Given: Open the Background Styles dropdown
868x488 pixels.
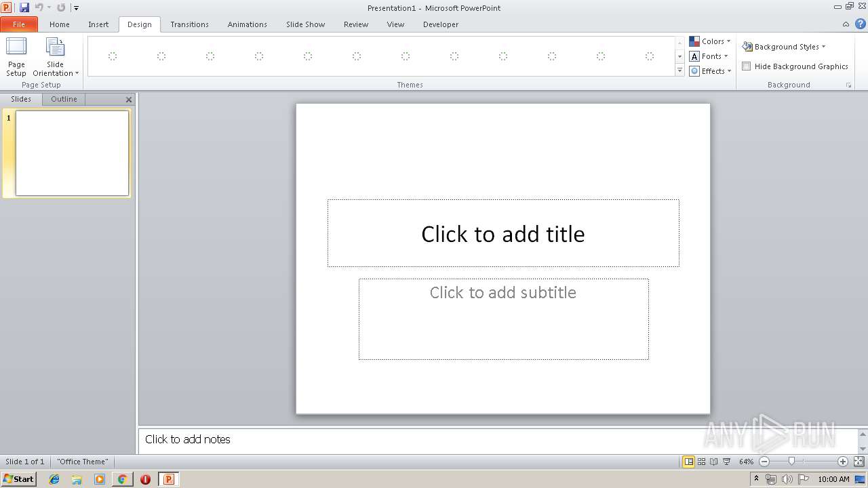Looking at the screenshot, I should [784, 47].
